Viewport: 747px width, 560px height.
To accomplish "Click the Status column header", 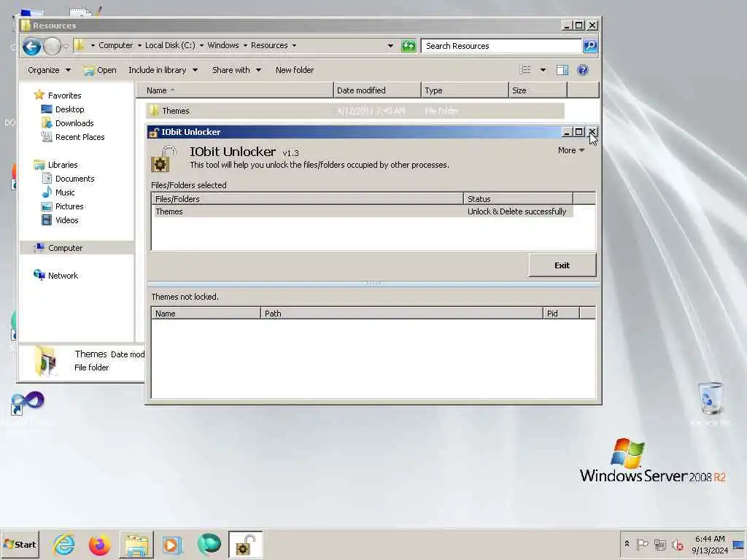I will (518, 199).
